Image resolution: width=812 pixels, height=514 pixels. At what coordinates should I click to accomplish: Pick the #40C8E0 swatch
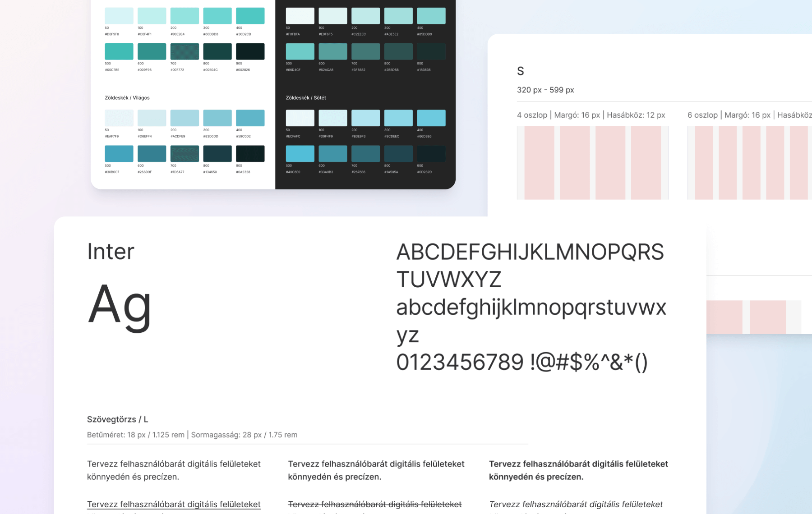tap(300, 154)
